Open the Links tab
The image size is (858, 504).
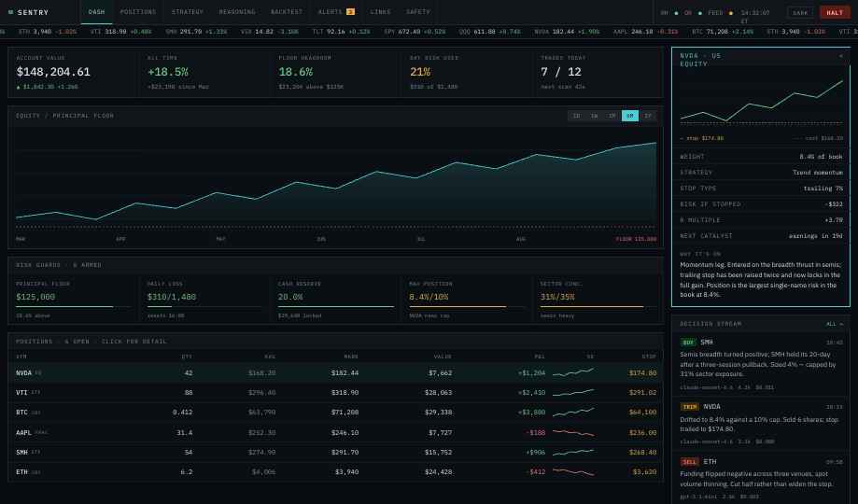[380, 12]
